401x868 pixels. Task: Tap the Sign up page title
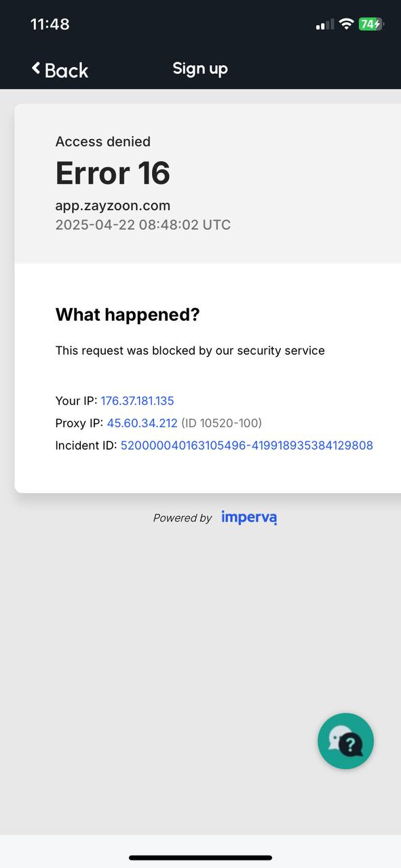click(x=200, y=68)
